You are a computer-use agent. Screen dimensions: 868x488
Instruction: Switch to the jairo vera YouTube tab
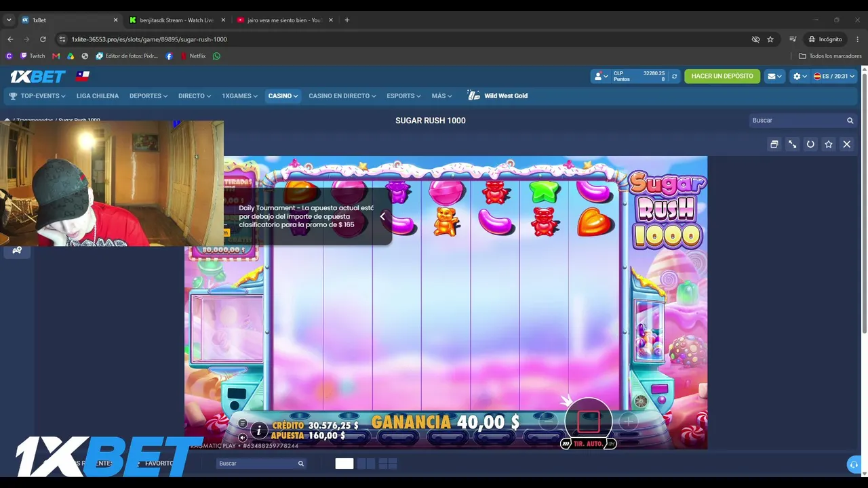(285, 20)
